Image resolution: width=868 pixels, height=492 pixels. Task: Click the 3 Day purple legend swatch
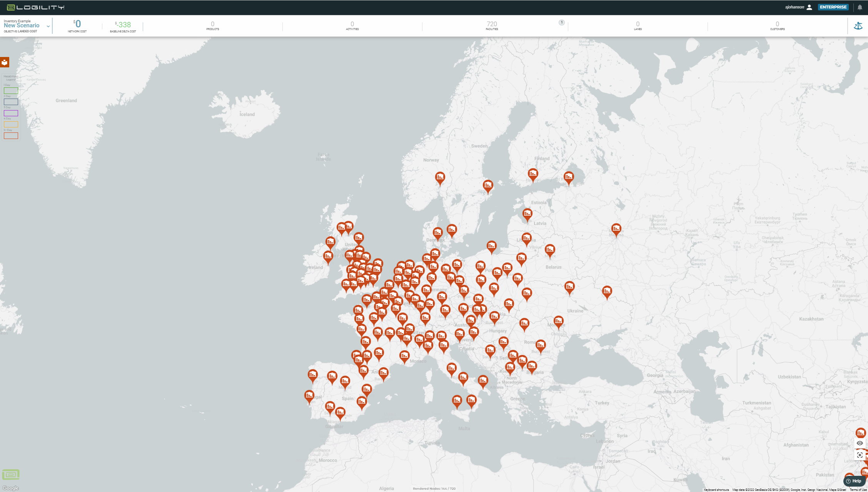pos(11,113)
